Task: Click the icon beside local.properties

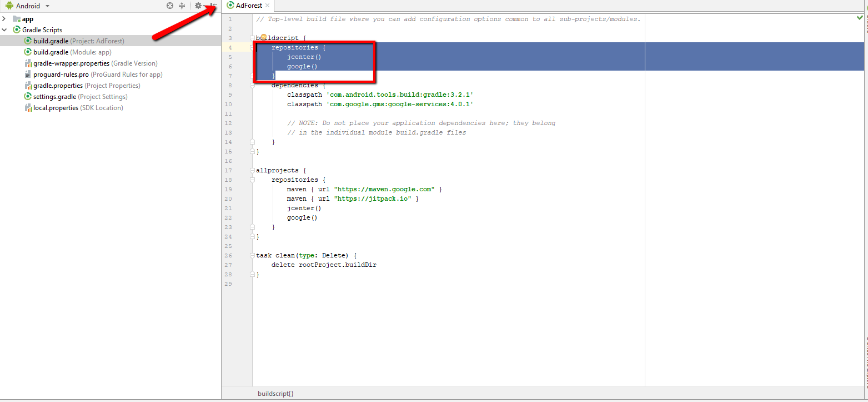Action: point(28,108)
